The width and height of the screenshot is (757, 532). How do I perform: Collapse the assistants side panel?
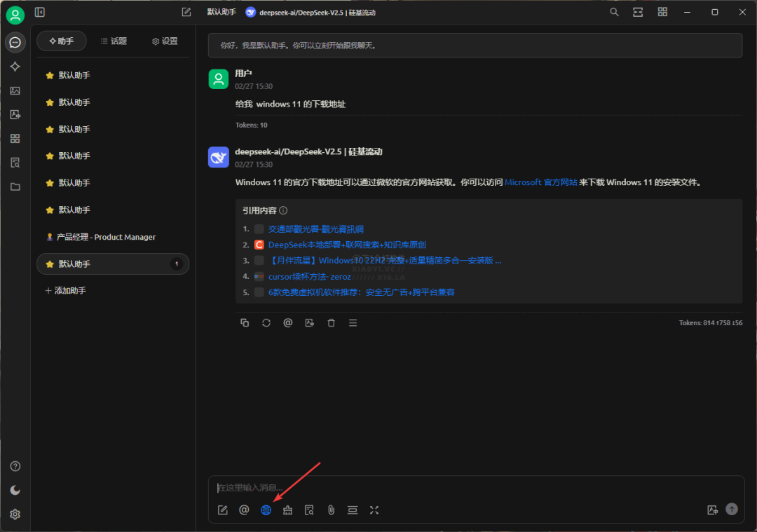point(40,12)
